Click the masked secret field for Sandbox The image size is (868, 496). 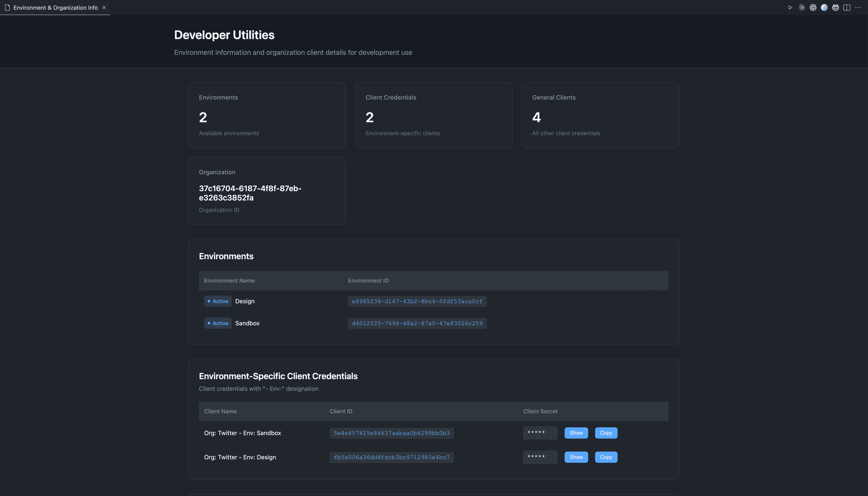(x=540, y=433)
